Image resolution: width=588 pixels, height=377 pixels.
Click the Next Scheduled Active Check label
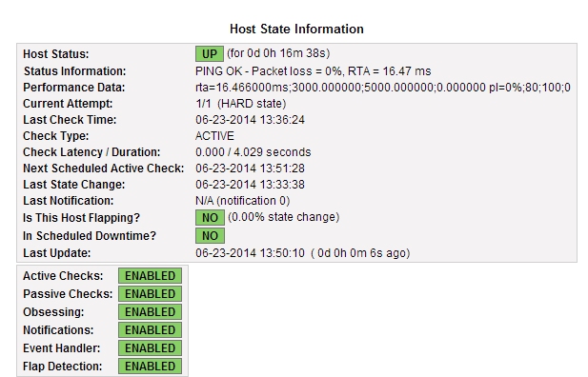104,169
